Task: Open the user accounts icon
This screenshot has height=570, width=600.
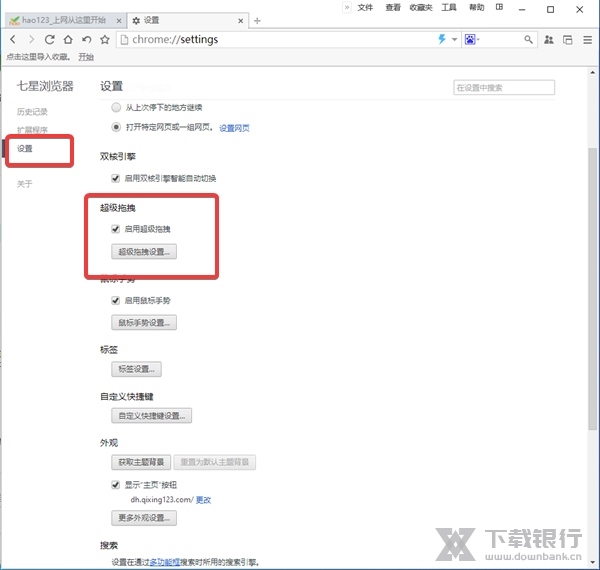Action: point(549,39)
